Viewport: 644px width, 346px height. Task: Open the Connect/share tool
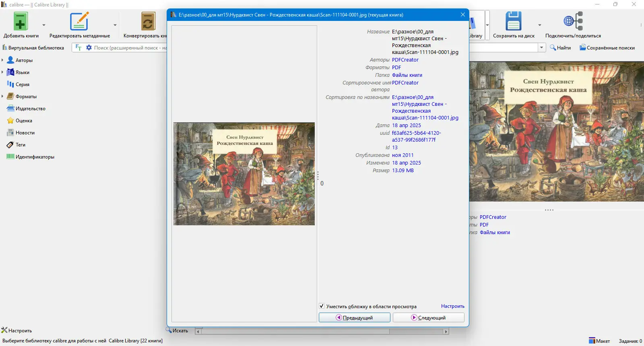(573, 22)
